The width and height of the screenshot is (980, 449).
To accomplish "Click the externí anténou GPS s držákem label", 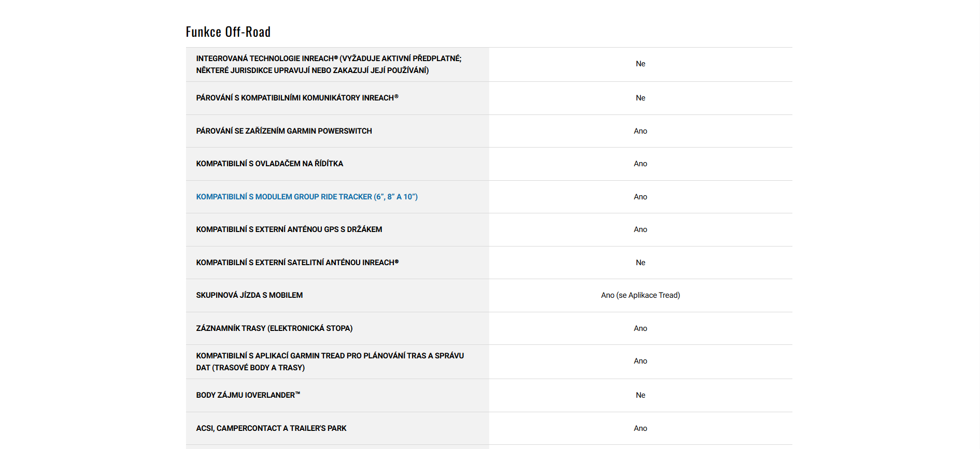I will tap(289, 229).
